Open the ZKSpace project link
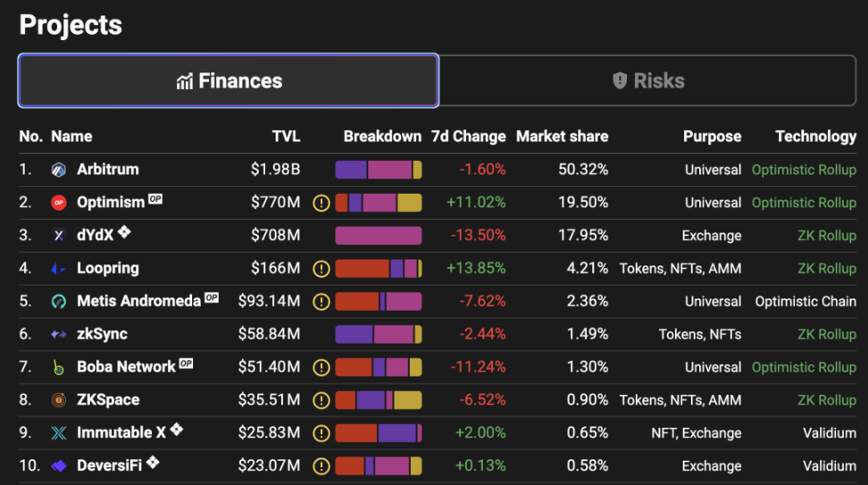This screenshot has width=868, height=485. click(x=108, y=400)
